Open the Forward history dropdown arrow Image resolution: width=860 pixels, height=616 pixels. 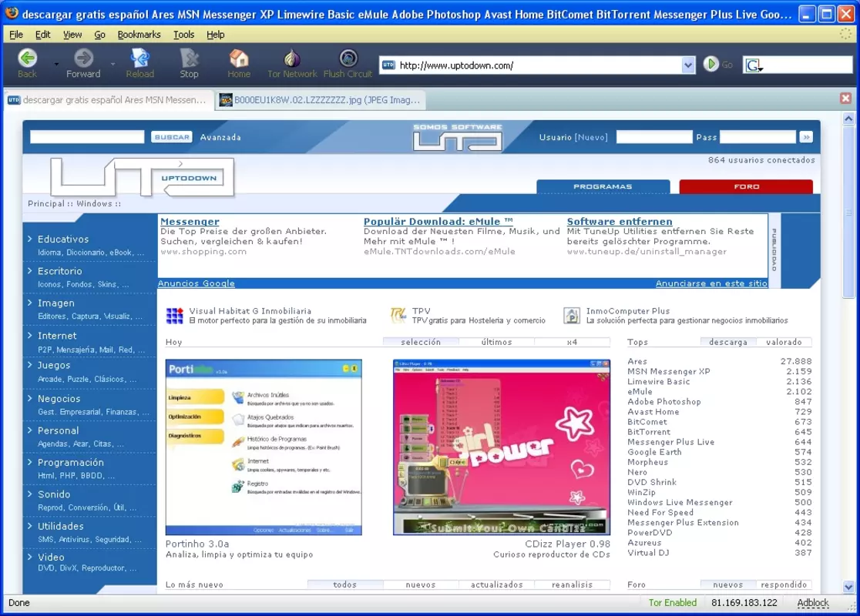pos(113,64)
